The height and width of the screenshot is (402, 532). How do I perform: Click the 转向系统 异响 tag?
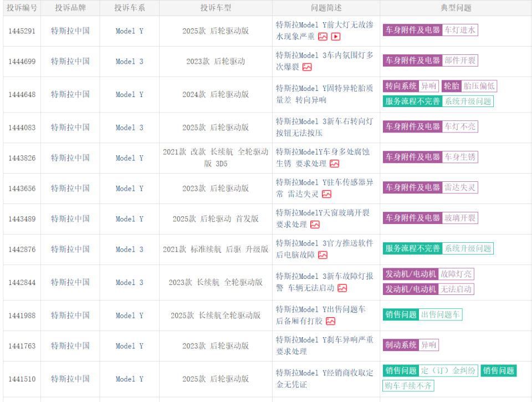tap(411, 86)
